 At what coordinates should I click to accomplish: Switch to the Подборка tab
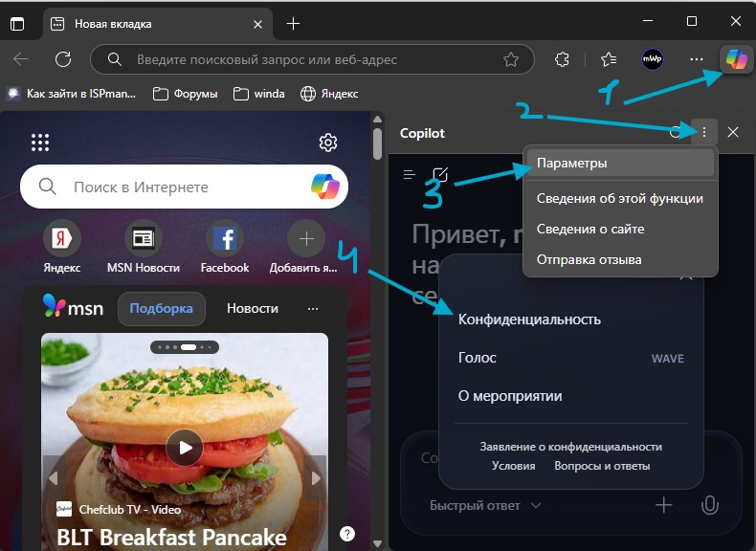[162, 309]
